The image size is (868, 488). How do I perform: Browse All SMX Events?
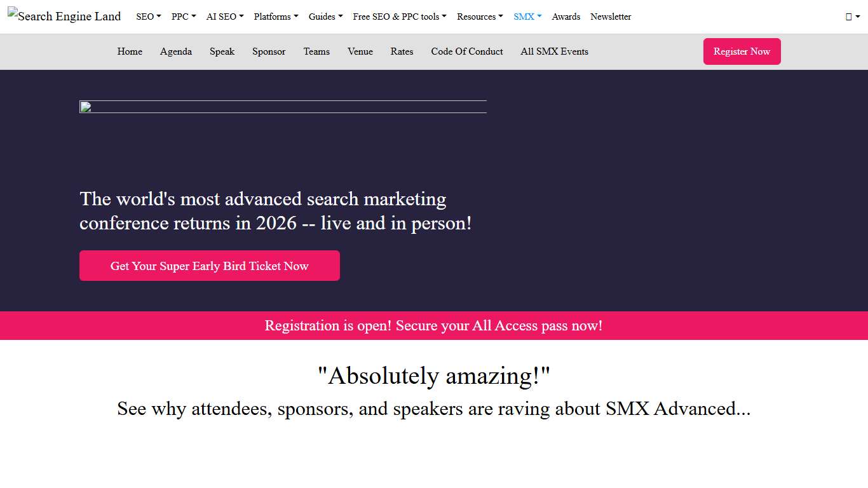[x=553, y=51]
